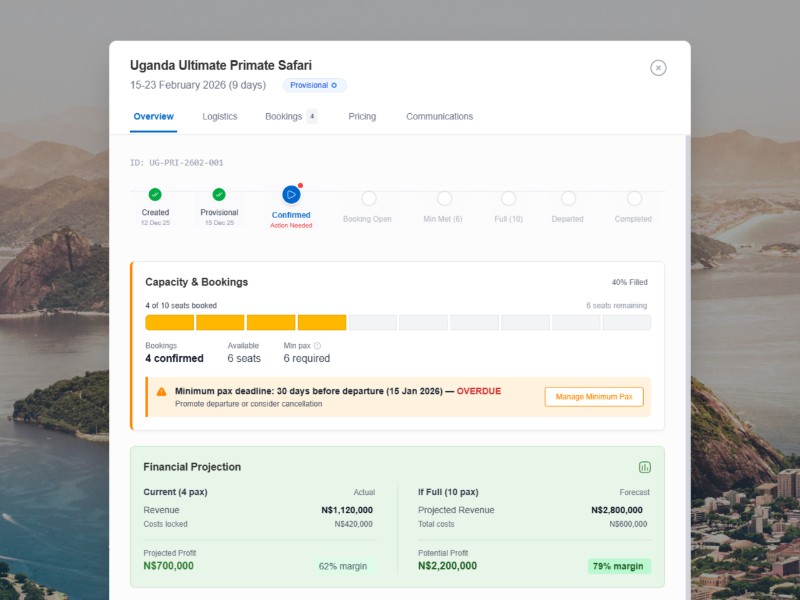Click the warning triangle on the deadline alert
800x600 pixels.
click(162, 390)
